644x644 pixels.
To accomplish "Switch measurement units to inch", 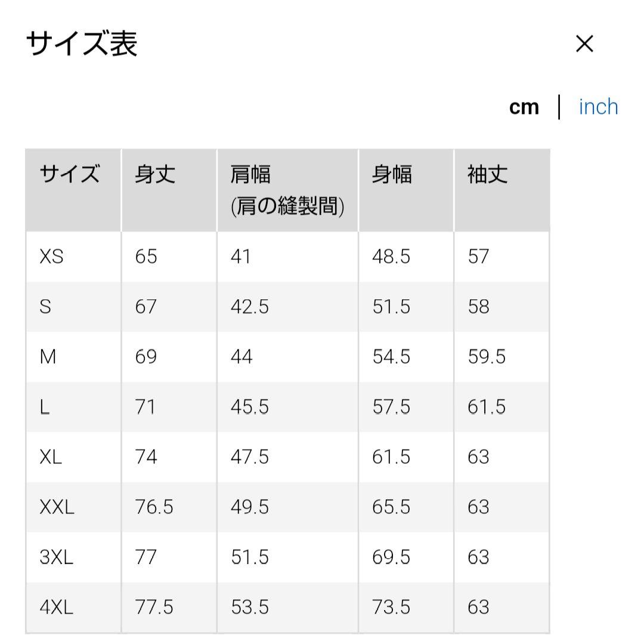I will click(598, 107).
